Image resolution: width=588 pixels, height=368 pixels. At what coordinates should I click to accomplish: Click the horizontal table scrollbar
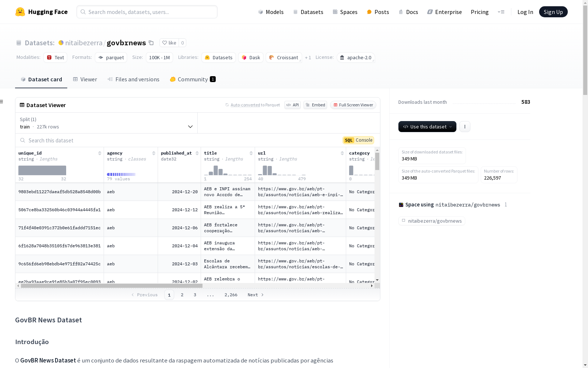pos(112,286)
